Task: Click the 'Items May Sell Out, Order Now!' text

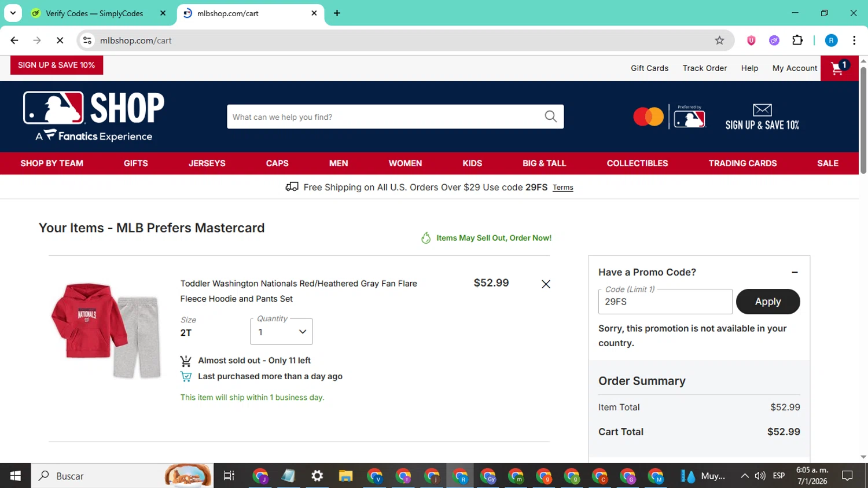Action: click(x=494, y=238)
